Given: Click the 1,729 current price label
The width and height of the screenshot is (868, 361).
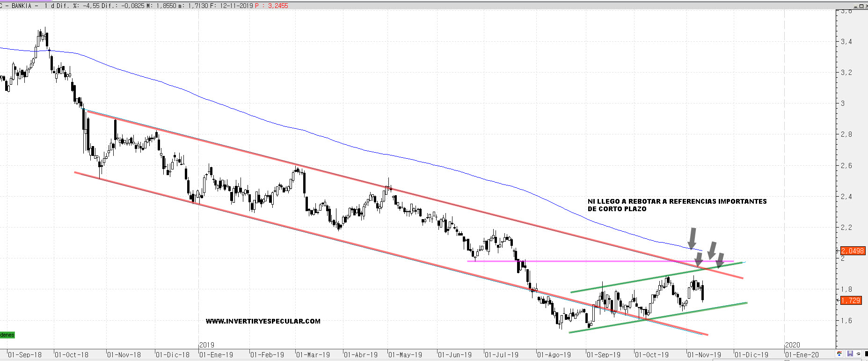Looking at the screenshot, I should tap(851, 301).
